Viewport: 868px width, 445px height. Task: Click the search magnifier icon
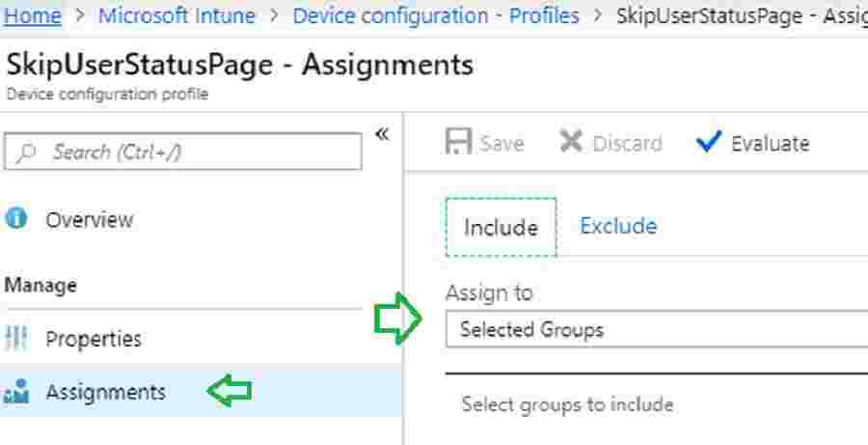(25, 152)
